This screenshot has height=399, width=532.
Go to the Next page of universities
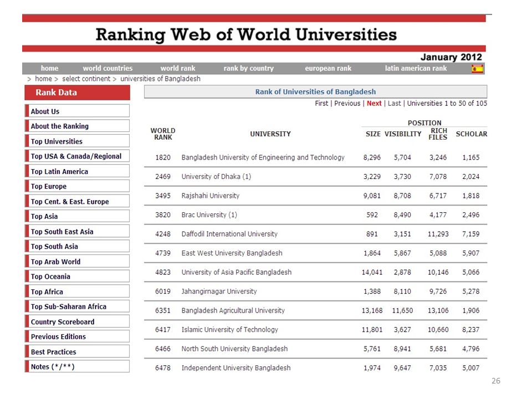374,103
